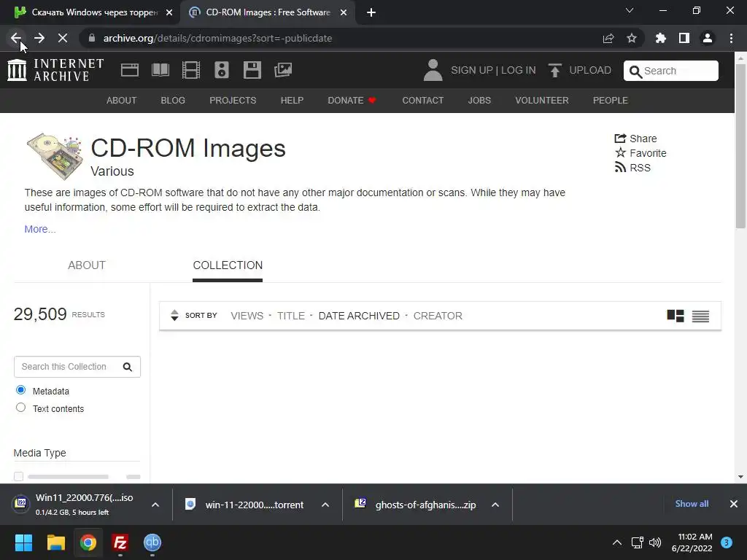The height and width of the screenshot is (560, 747).
Task: Click the Share icon on page
Action: click(x=620, y=139)
